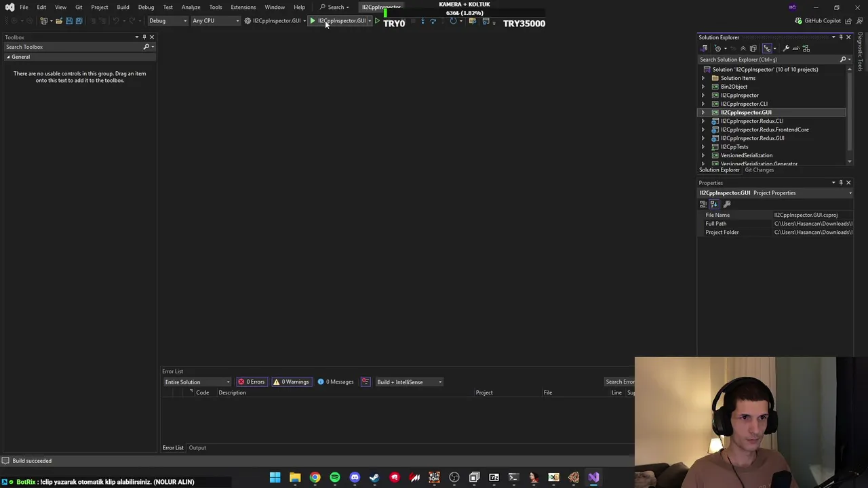The height and width of the screenshot is (488, 868).
Task: Open OBS Studio from the taskbar
Action: (454, 477)
